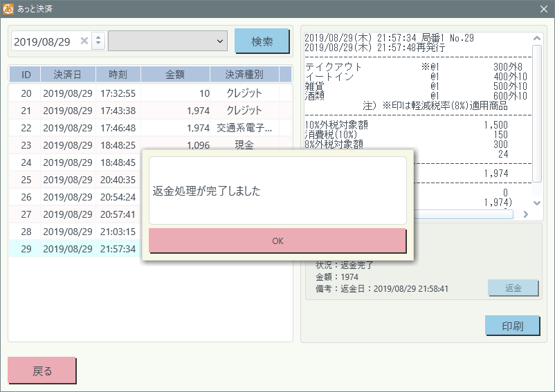Sort by the 決済日 column header
The width and height of the screenshot is (555, 392).
coord(67,74)
